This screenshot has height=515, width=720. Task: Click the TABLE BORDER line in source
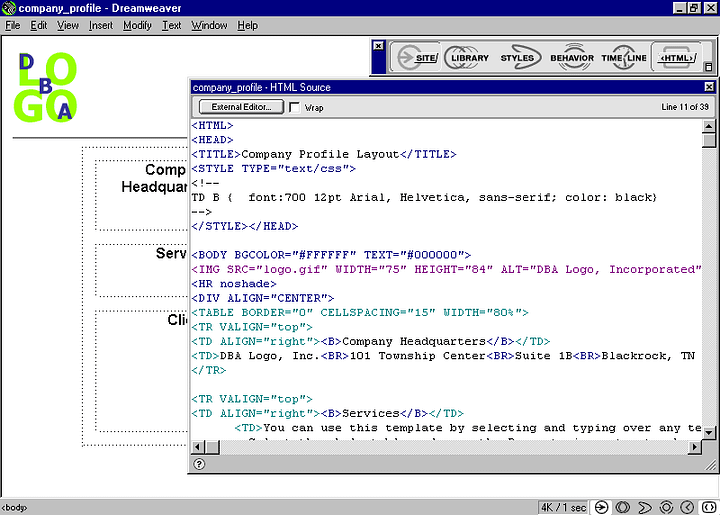pyautogui.click(x=360, y=313)
